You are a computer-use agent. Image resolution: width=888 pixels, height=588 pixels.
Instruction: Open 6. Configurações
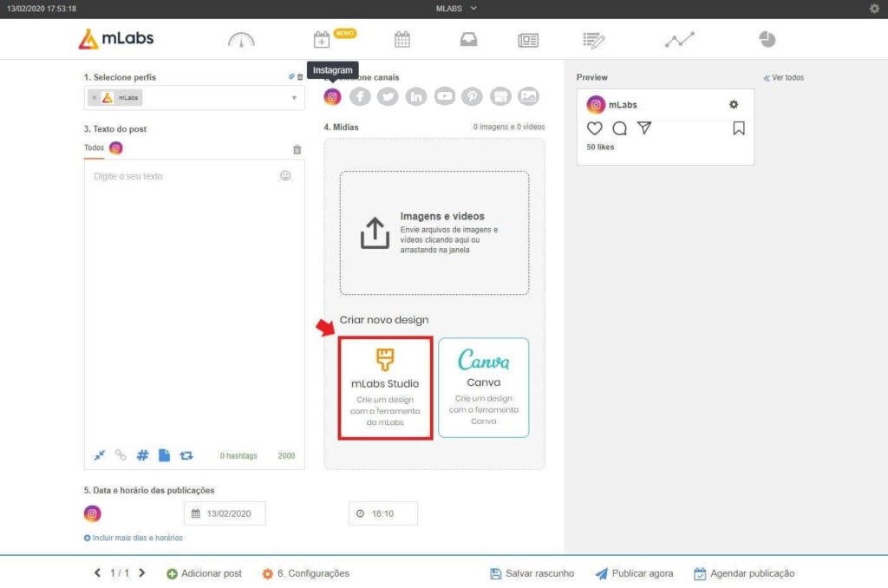306,574
